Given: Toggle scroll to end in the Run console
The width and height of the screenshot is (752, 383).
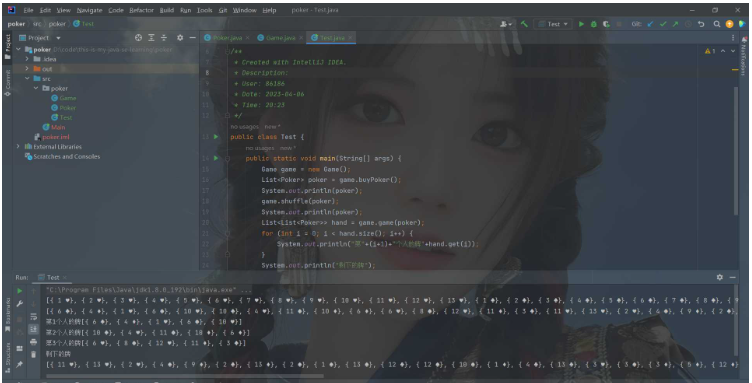Looking at the screenshot, I should (x=34, y=329).
